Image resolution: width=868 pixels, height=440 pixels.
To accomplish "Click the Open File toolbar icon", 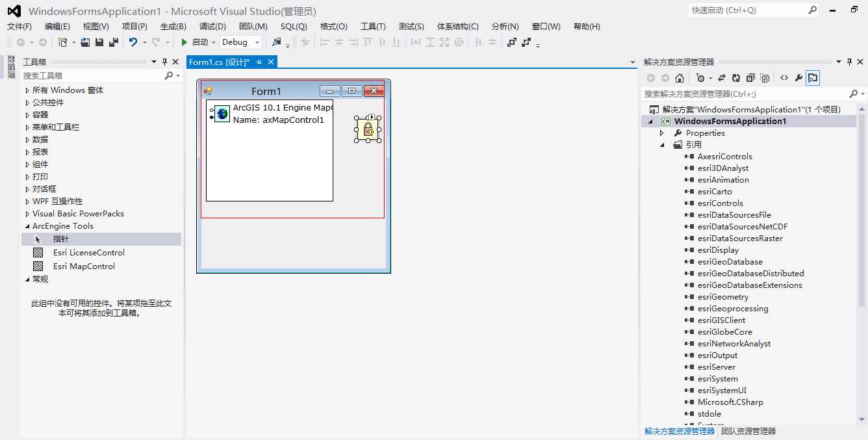I will (85, 42).
